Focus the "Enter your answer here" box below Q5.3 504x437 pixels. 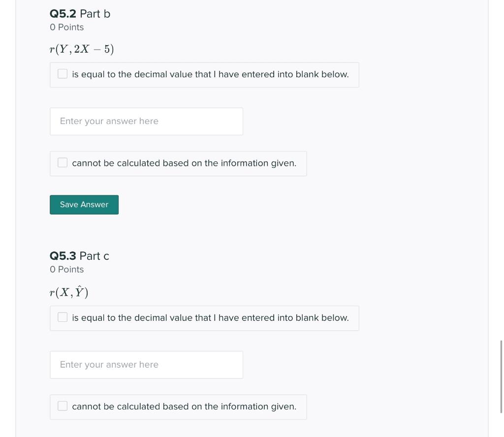[146, 364]
